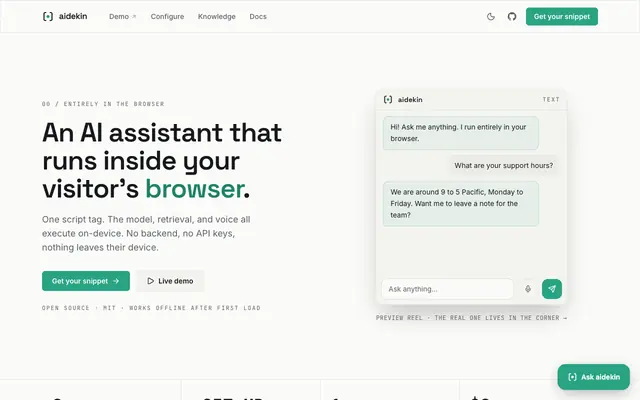The height and width of the screenshot is (400, 640).
Task: Click the aidekin bracket icon in chat header
Action: [388, 100]
